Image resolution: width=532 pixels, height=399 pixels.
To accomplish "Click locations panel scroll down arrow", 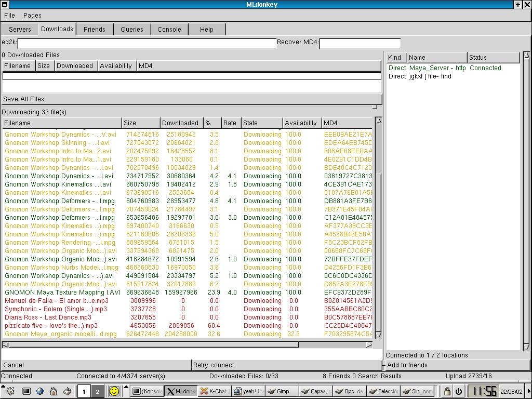I will 526,347.
